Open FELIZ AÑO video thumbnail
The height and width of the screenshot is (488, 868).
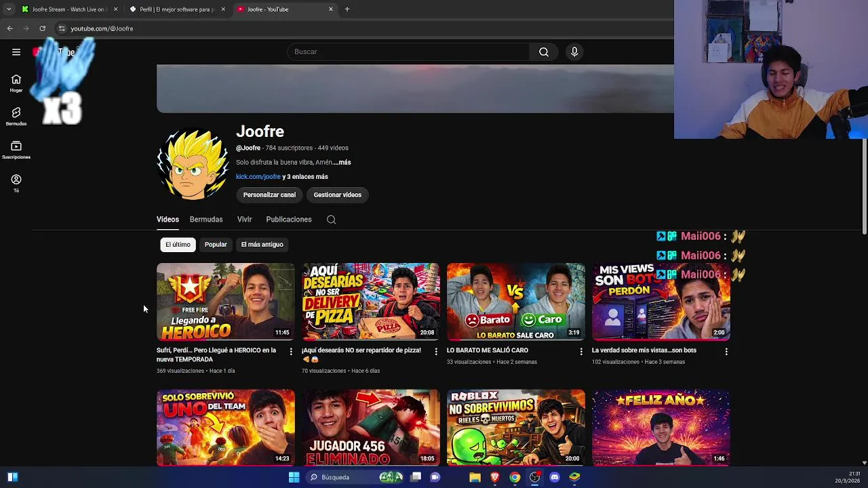[661, 428]
